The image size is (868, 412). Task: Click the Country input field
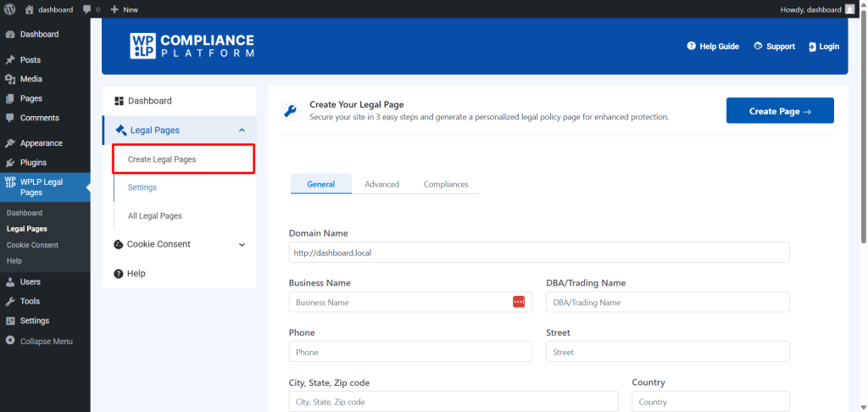[711, 402]
